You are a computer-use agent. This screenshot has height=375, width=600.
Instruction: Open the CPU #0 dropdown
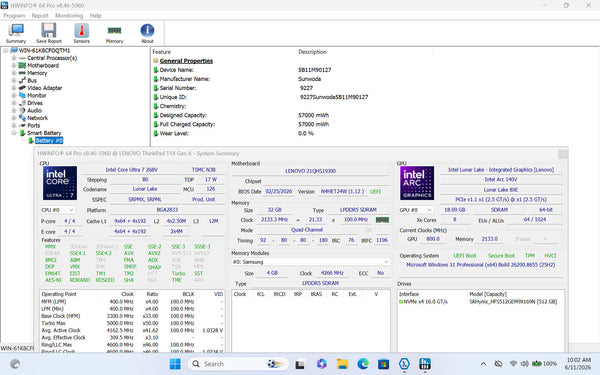[x=57, y=210]
